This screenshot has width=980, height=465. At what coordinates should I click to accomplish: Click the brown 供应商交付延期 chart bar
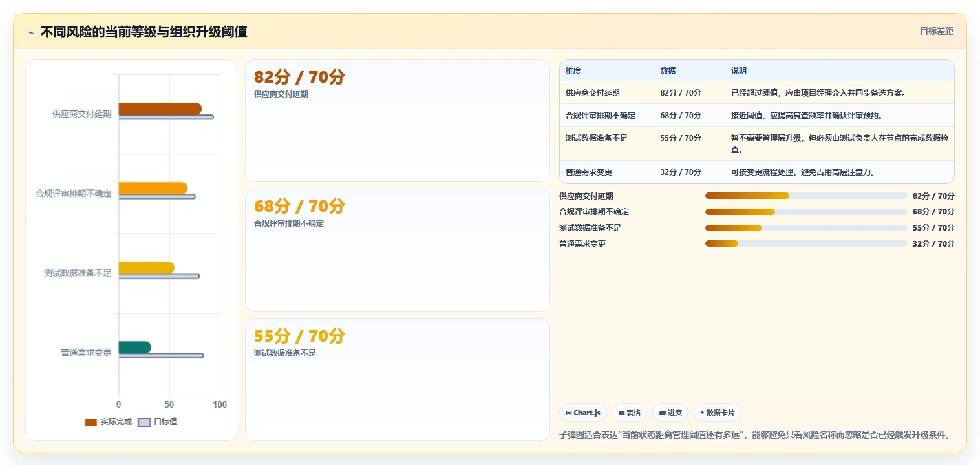[x=160, y=108]
